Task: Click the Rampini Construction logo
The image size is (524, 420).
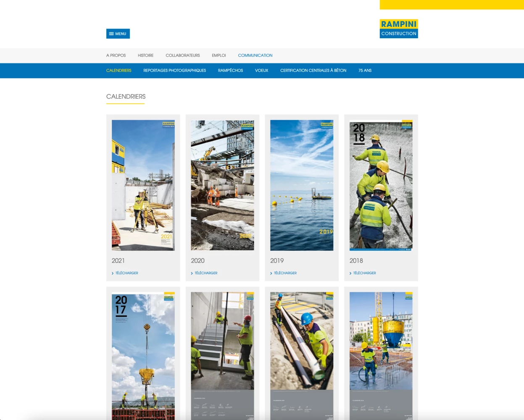Action: point(398,29)
